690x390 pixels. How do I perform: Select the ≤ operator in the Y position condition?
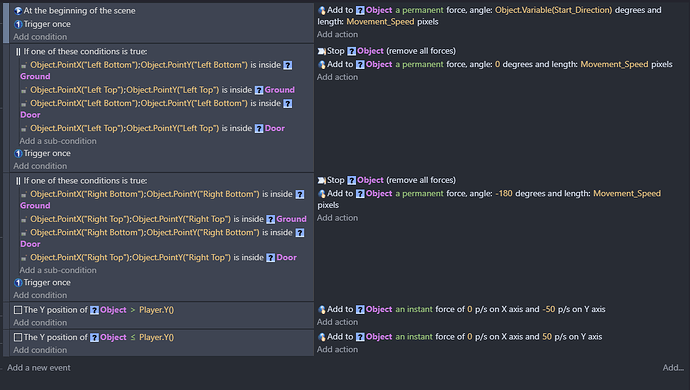click(x=132, y=337)
